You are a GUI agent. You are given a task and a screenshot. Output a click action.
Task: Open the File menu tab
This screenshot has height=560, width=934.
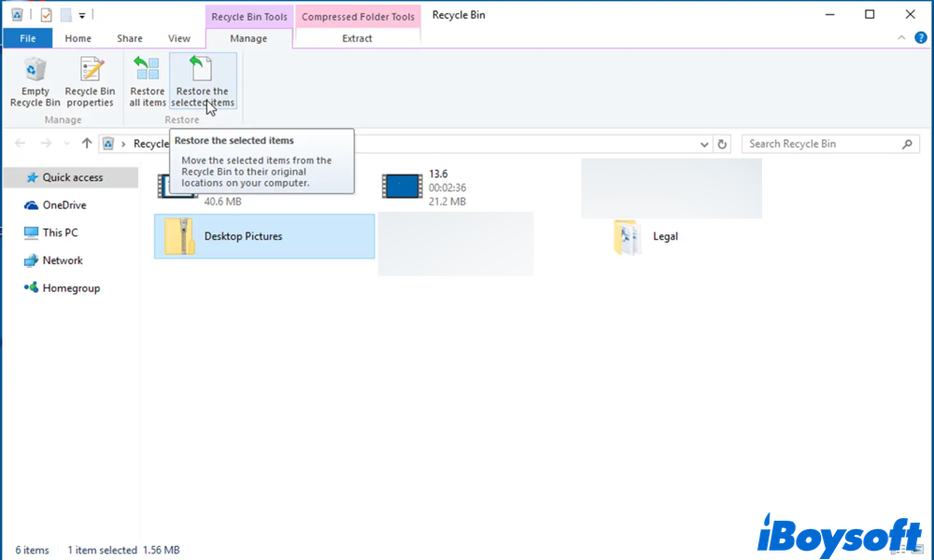(28, 38)
